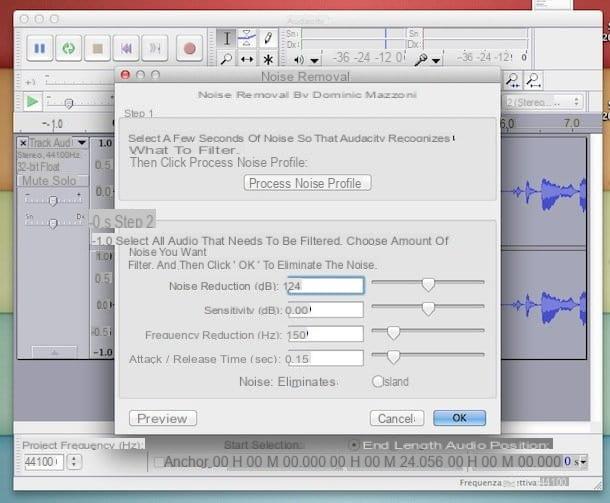Viewport: 610px width, 503px height.
Task: Toggle the Anchor checkbox
Action: [159, 462]
